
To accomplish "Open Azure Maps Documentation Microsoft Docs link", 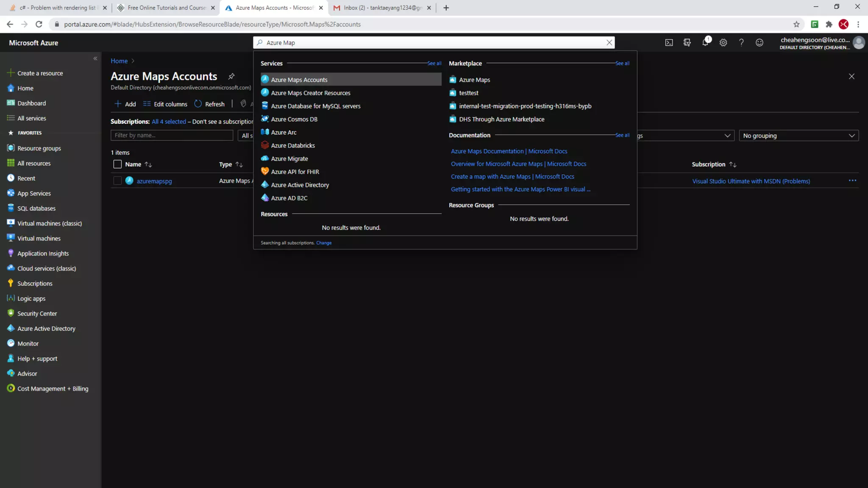I will click(509, 151).
